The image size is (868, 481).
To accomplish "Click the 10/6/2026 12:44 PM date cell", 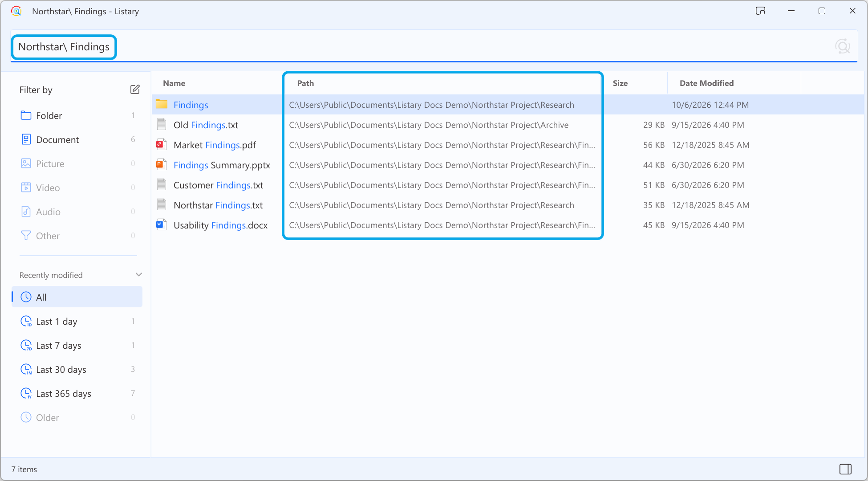I will point(710,105).
